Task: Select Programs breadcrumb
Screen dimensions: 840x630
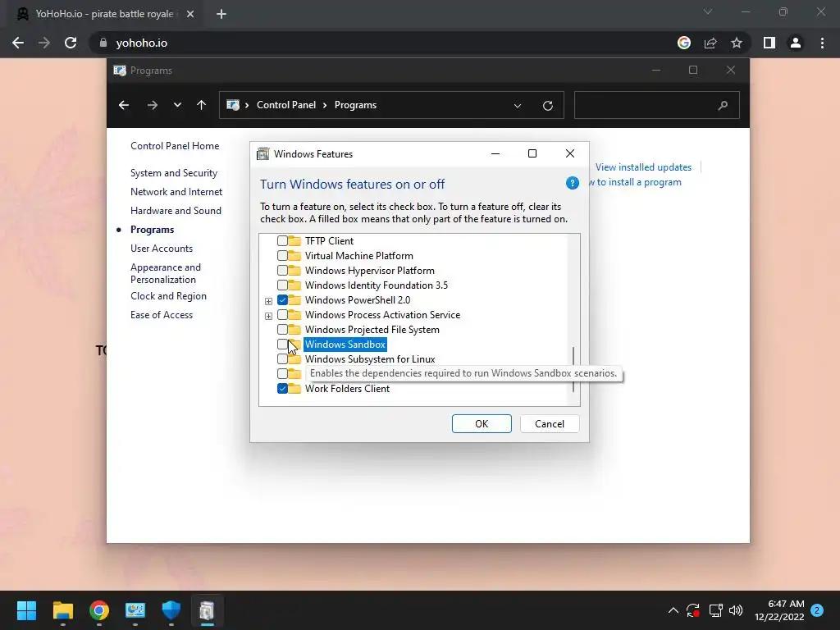Action: pyautogui.click(x=355, y=105)
